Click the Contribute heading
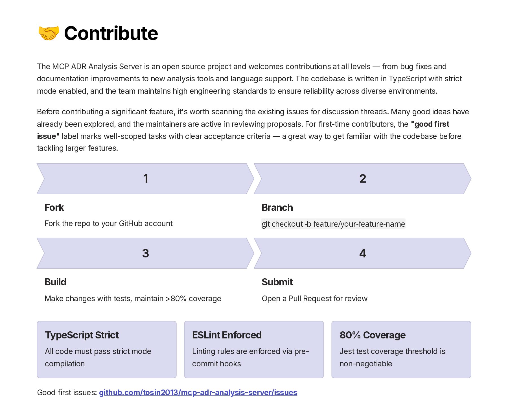This screenshot has width=508, height=420. tap(111, 33)
